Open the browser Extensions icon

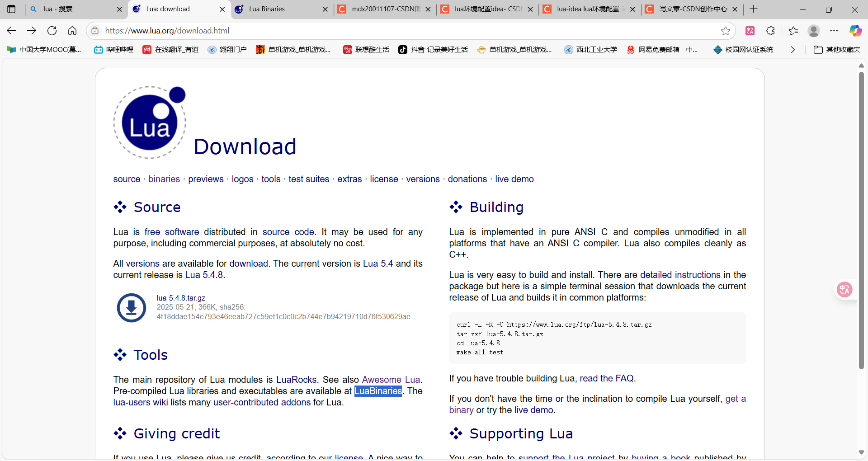(771, 30)
